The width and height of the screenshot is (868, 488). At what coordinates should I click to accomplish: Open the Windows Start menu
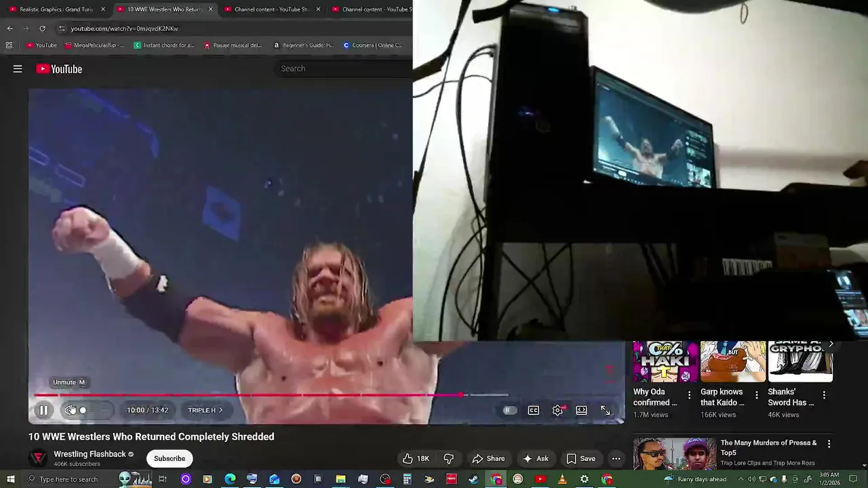click(10, 479)
